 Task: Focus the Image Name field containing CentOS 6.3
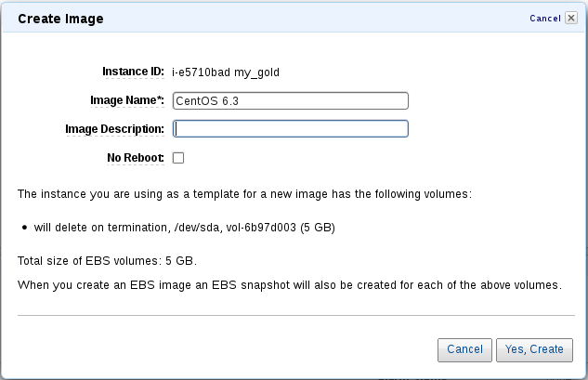coord(291,100)
